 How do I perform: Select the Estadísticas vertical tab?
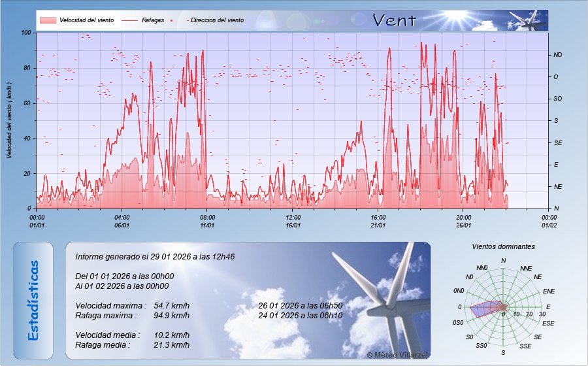pyautogui.click(x=33, y=300)
